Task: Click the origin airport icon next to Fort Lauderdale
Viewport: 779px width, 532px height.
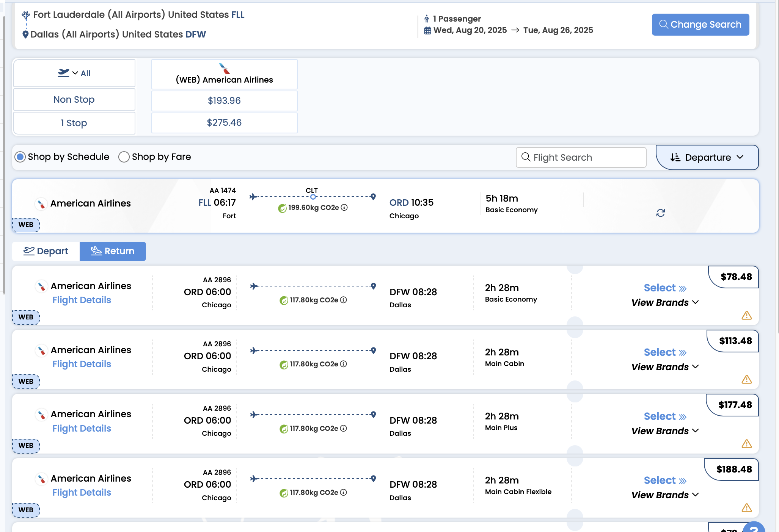Action: point(26,15)
